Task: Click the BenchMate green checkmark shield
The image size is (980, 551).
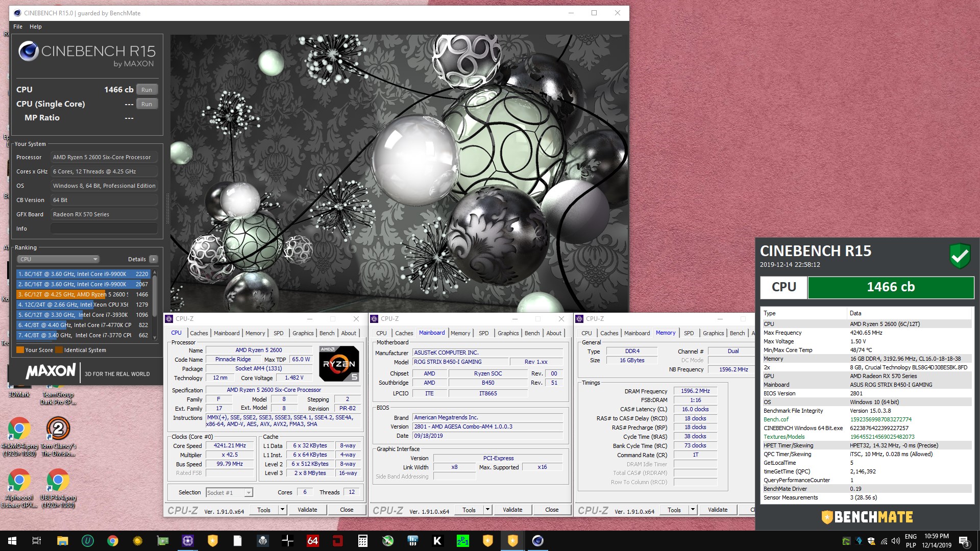Action: point(960,256)
